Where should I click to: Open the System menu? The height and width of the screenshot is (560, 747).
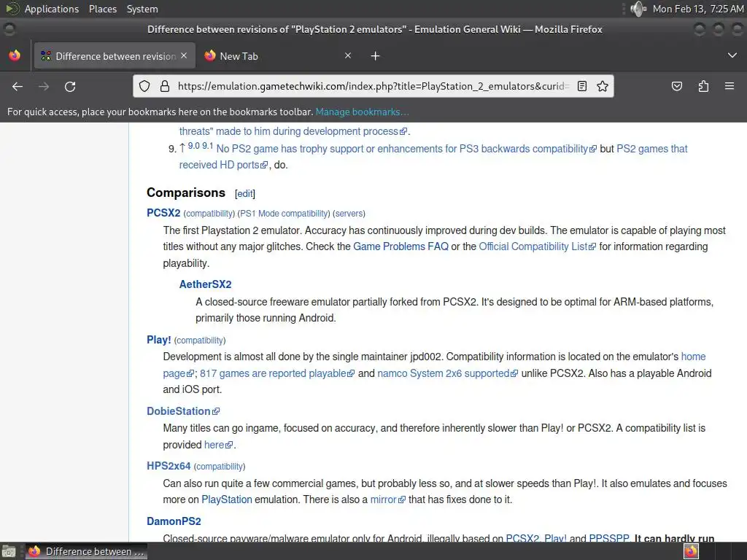[x=142, y=9]
